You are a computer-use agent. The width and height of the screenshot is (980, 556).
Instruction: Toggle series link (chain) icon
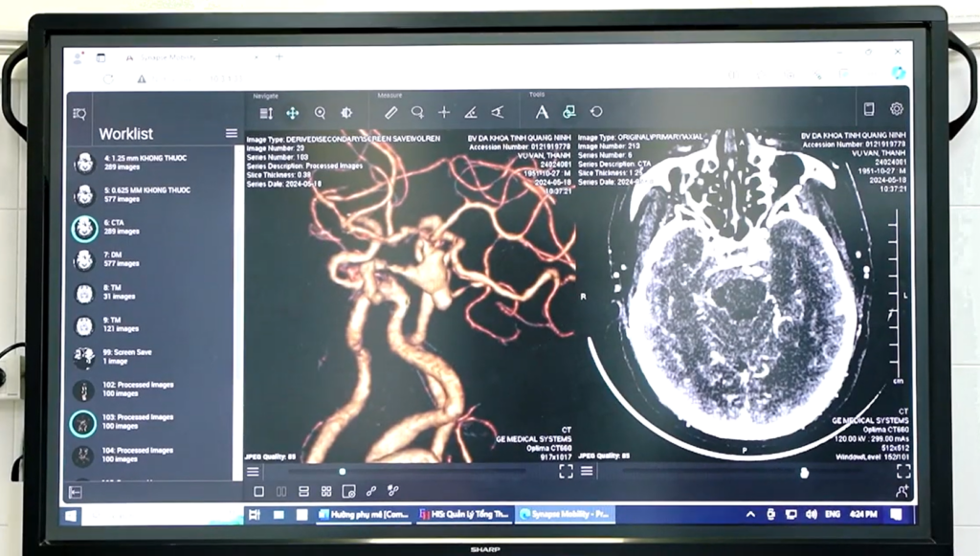pyautogui.click(x=371, y=491)
